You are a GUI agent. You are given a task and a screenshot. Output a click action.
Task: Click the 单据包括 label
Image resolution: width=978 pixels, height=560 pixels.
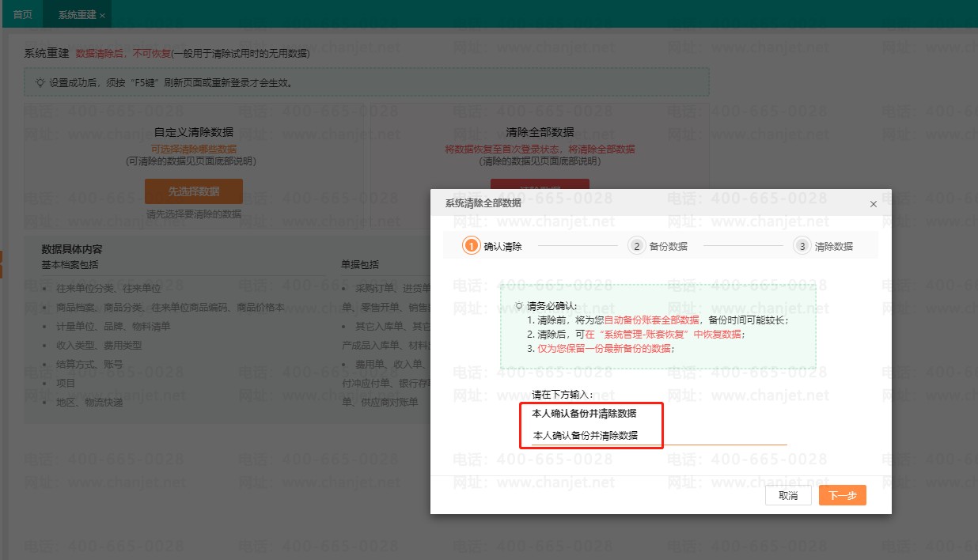click(x=360, y=264)
